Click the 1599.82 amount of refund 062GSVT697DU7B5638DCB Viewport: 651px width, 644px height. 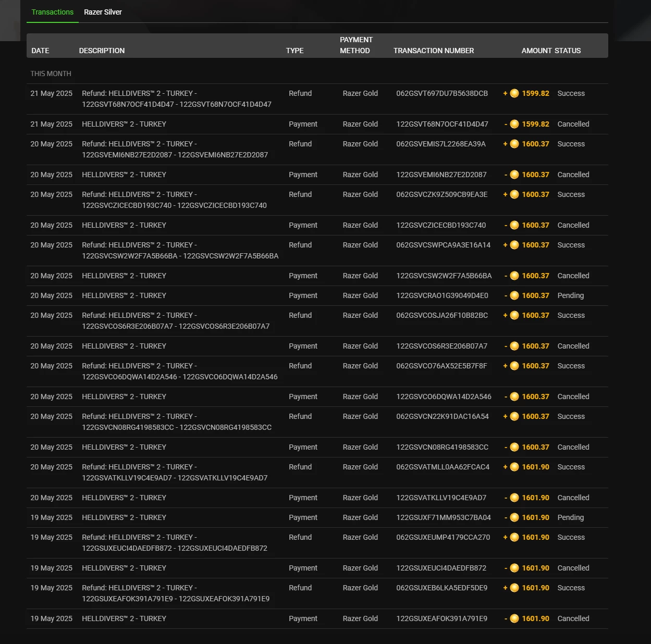[x=536, y=93]
